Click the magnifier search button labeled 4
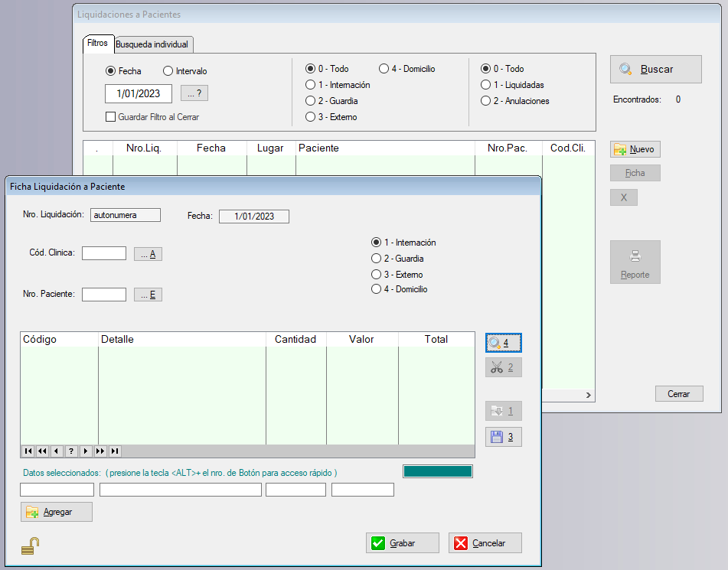This screenshot has width=728, height=570. (503, 343)
